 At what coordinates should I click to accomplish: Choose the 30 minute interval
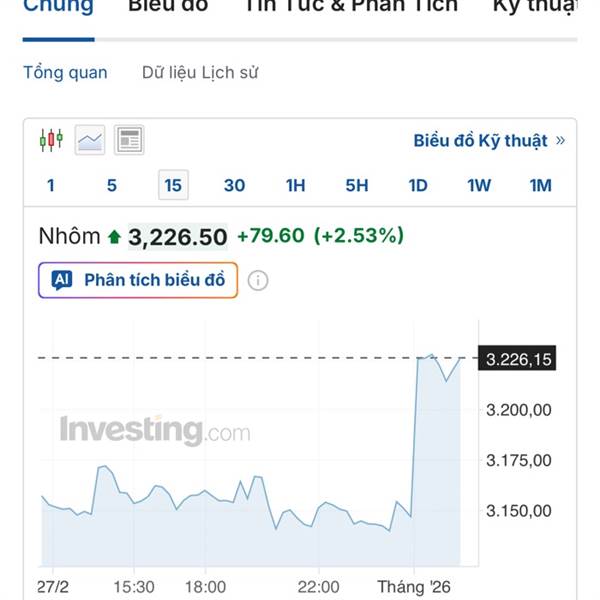[x=234, y=185]
